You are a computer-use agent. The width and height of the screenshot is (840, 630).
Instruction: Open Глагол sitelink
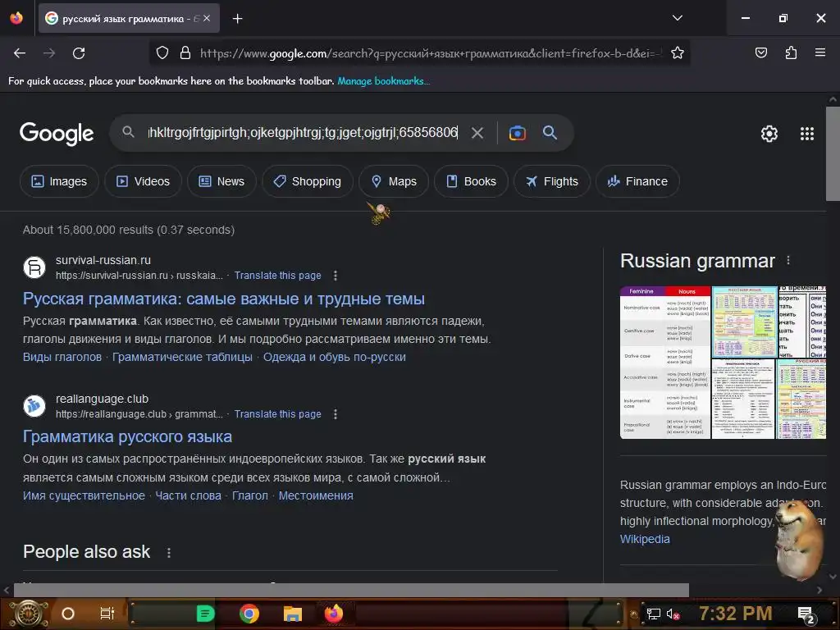[249, 495]
